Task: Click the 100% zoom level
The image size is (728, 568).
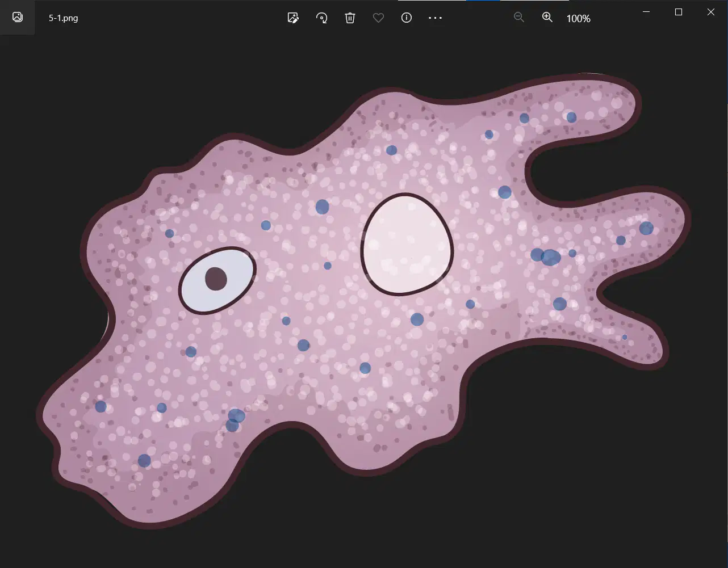Action: (x=578, y=19)
